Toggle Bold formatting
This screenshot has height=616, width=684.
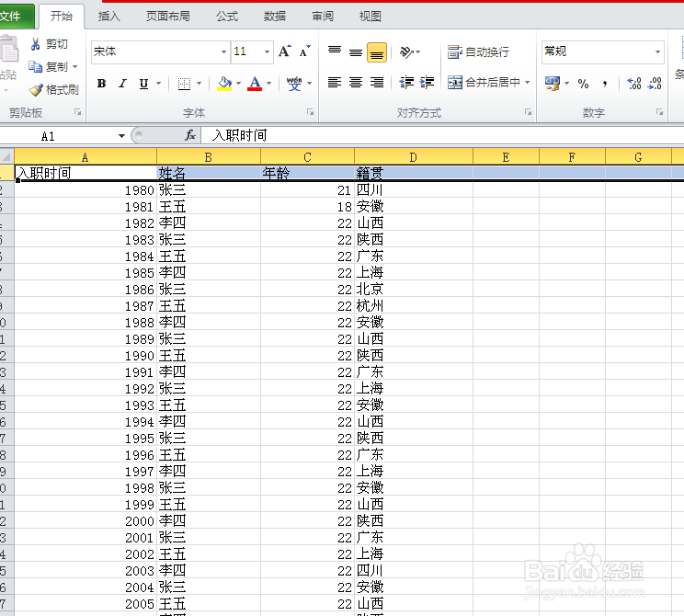pyautogui.click(x=102, y=84)
